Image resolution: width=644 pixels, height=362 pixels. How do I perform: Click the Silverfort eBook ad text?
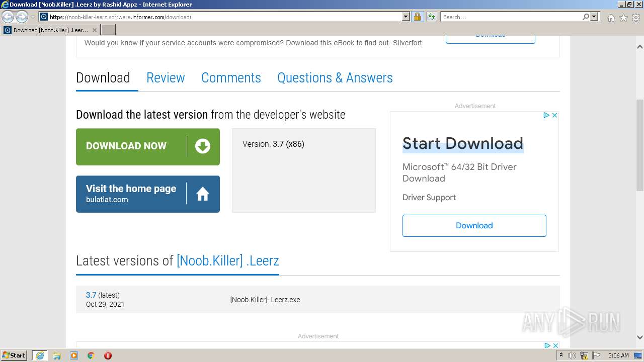pyautogui.click(x=253, y=43)
